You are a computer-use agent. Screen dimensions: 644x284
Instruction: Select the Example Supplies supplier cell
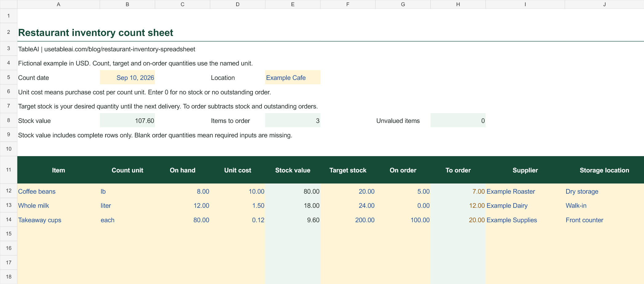(525, 220)
